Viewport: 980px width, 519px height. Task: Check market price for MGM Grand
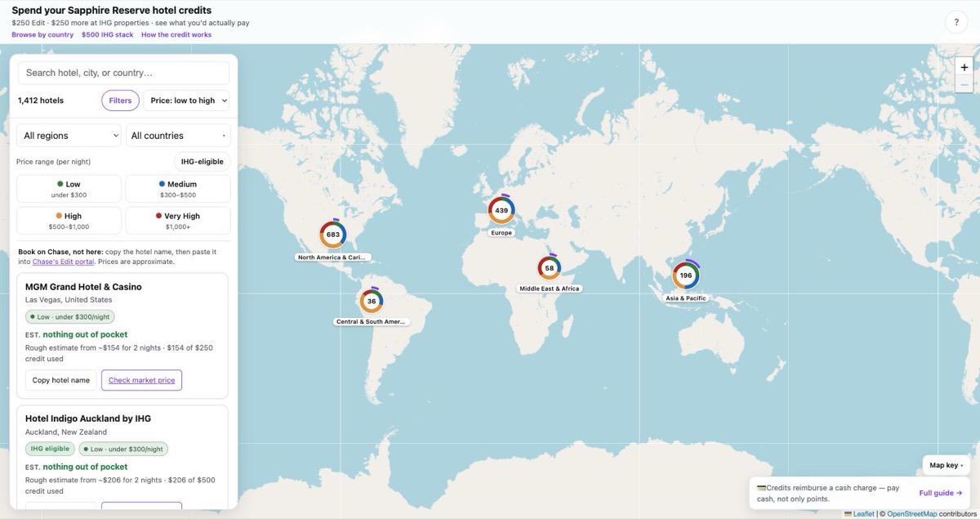click(141, 380)
